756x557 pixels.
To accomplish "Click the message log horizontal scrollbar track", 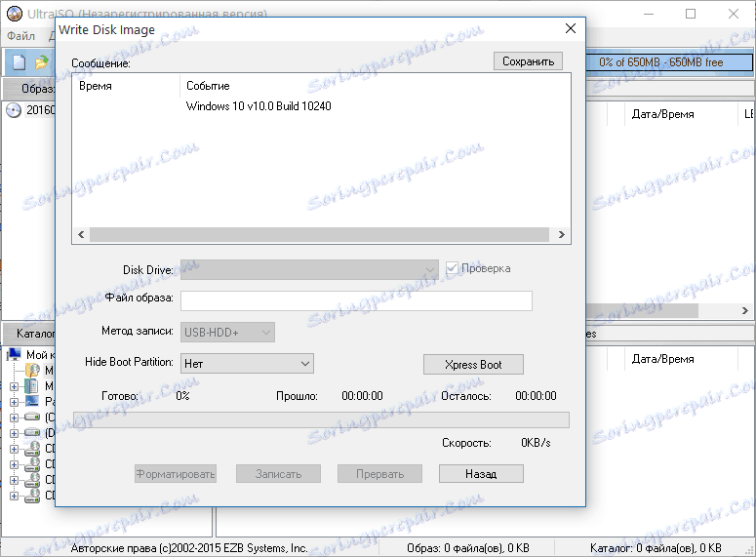I will coord(319,235).
